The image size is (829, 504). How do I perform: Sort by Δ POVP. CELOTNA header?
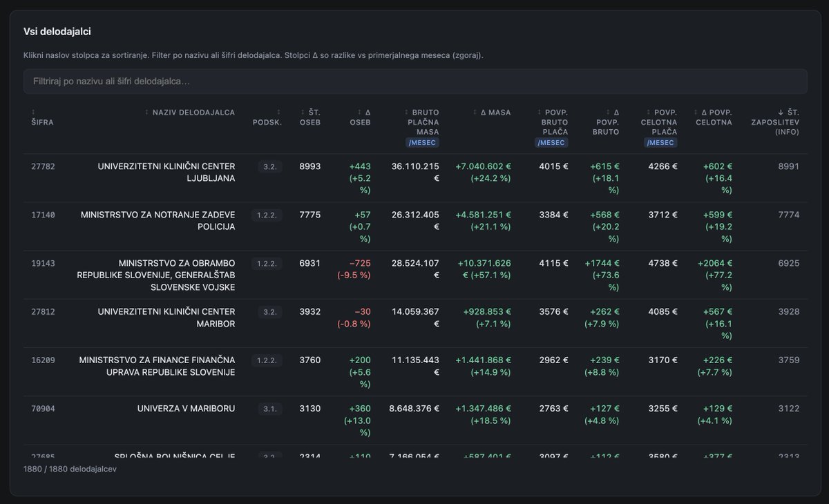click(713, 117)
